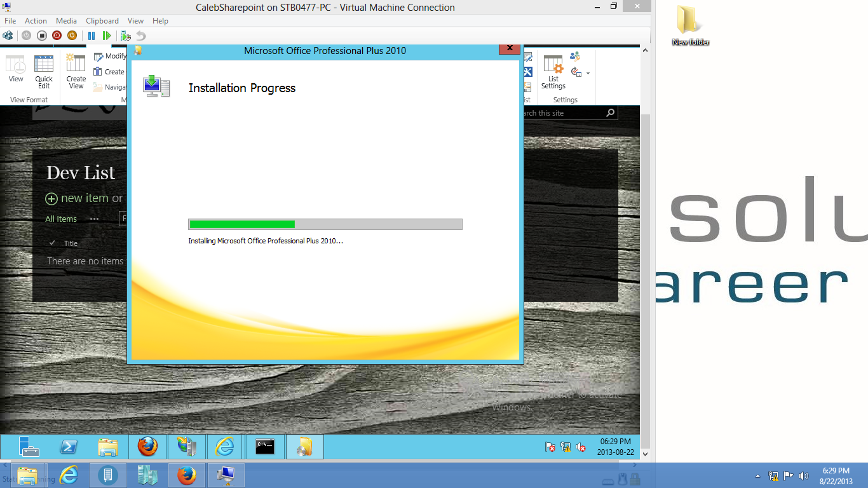Open the ellipsis menu next to All Items
868x488 pixels.
95,219
